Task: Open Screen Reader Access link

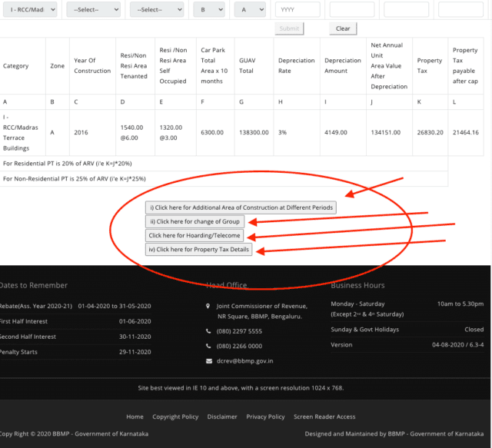Action: (x=324, y=416)
